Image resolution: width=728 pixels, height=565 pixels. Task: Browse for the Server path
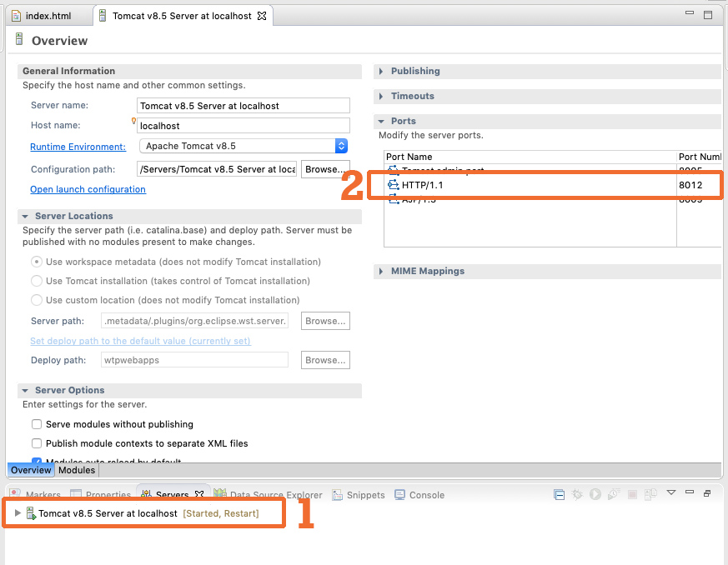(325, 321)
